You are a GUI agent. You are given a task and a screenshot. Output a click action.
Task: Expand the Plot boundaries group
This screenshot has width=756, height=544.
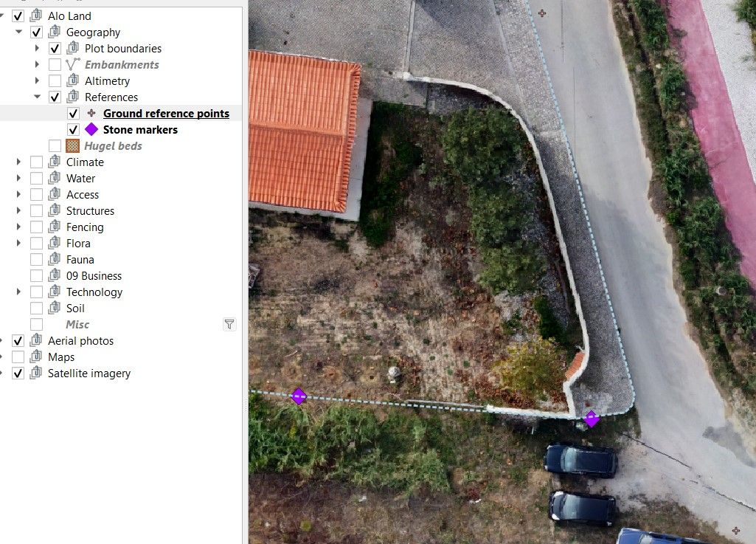click(x=37, y=48)
